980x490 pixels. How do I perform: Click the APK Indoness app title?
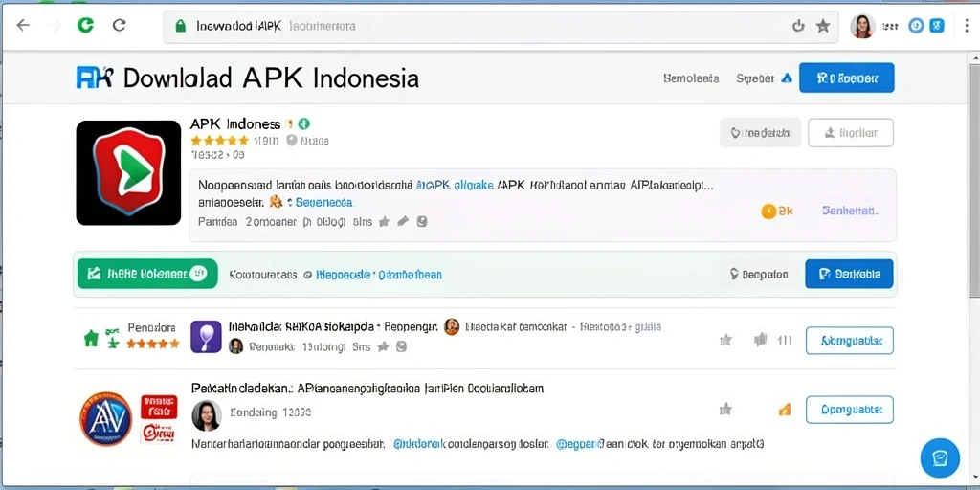point(235,124)
